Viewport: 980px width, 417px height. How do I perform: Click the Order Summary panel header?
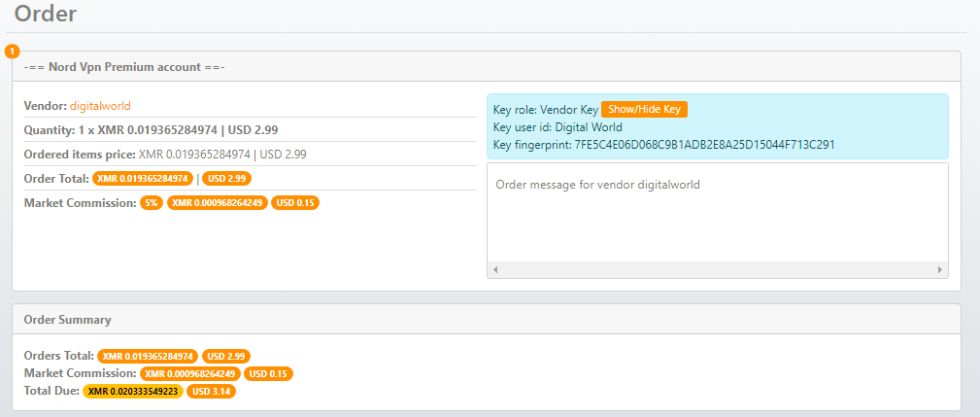pos(67,319)
